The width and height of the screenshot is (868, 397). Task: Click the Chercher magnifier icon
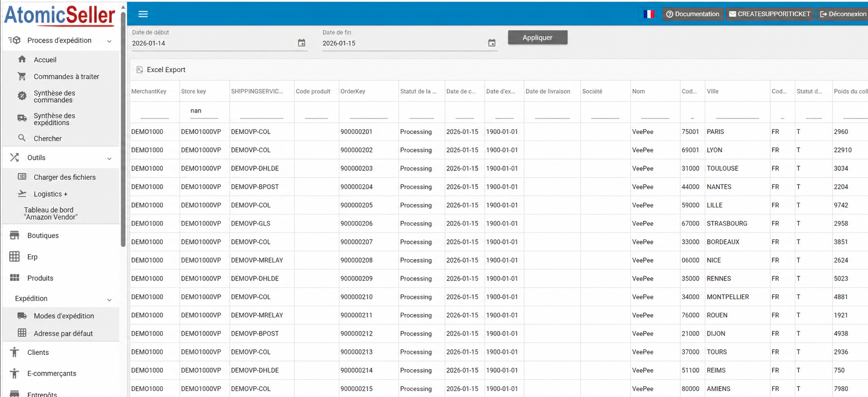pos(22,138)
